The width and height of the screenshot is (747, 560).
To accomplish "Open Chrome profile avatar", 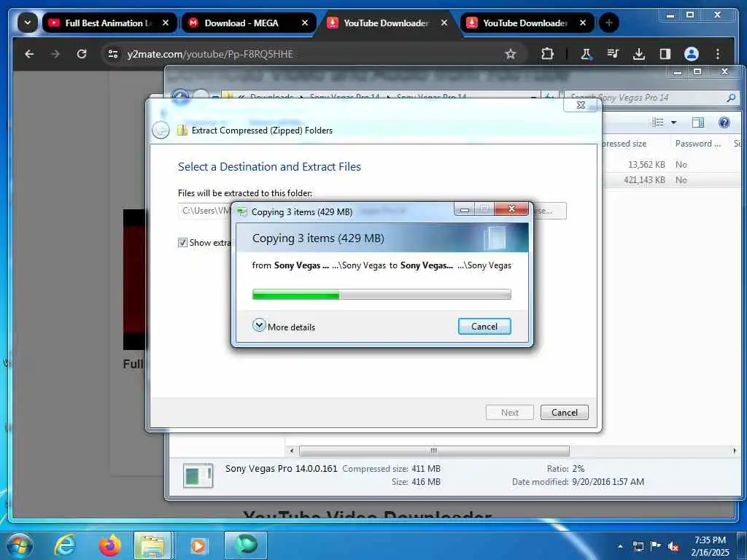I will click(x=692, y=54).
